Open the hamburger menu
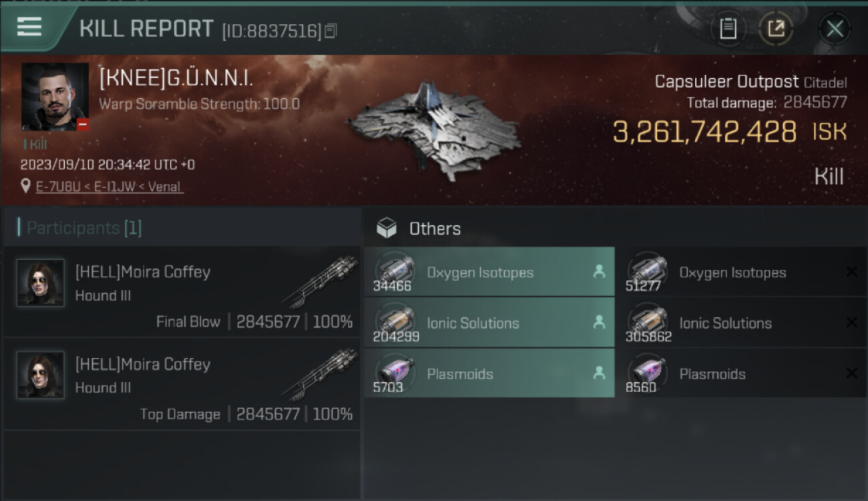Image resolution: width=868 pixels, height=501 pixels. 29,27
